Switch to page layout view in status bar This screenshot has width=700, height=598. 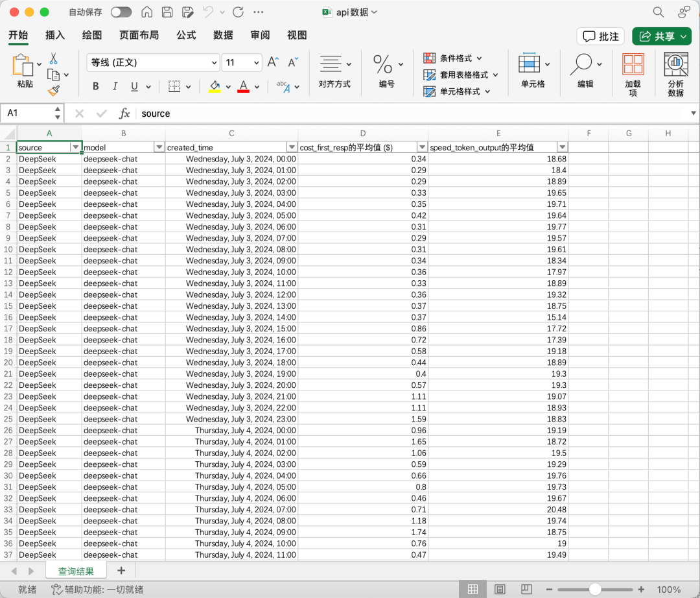[500, 590]
